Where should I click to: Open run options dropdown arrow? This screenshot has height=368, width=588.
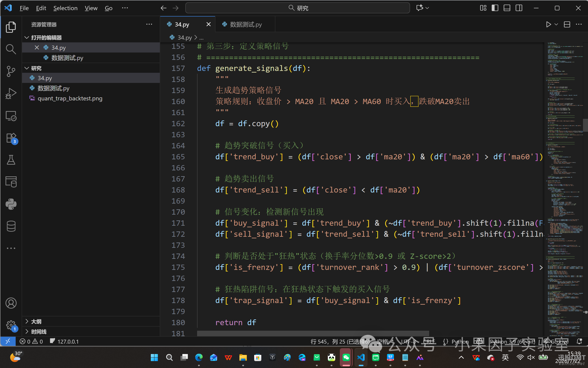(556, 24)
